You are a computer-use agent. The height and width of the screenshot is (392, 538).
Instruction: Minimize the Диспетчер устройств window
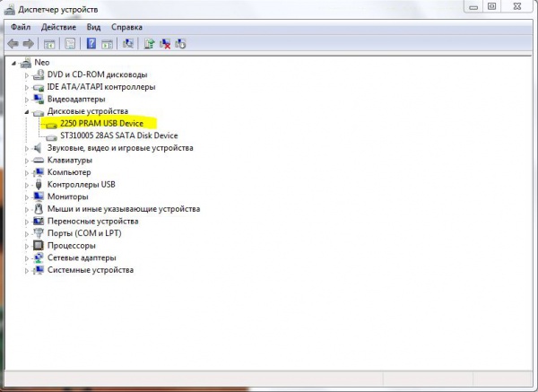coord(473,6)
